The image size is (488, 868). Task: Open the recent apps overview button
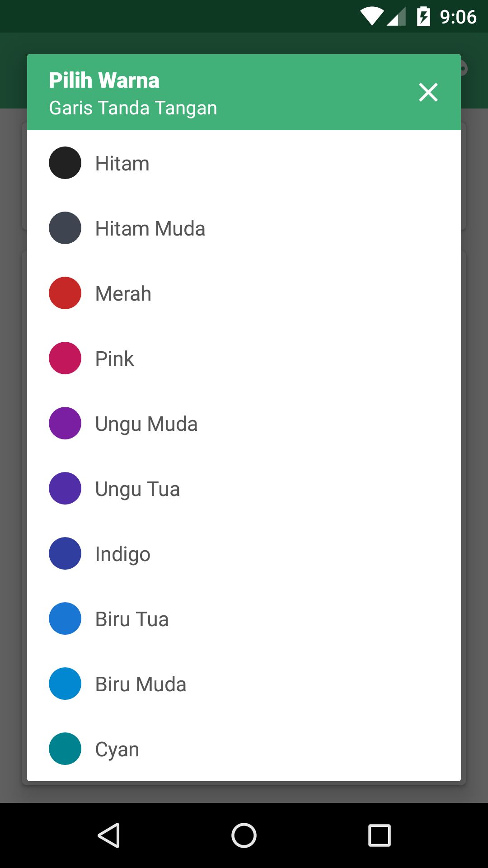tap(379, 835)
